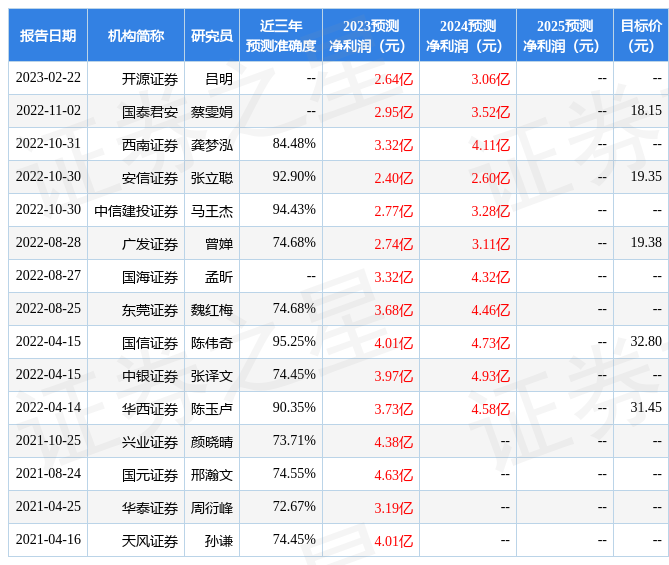Viewport: 669px width, 565px height.
Task: Click target price 31.45
Action: pyautogui.click(x=646, y=408)
